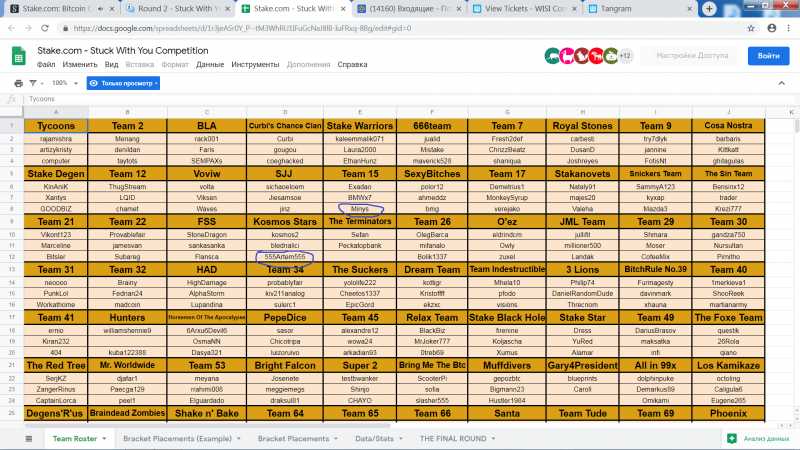Viewport: 800px width, 450px height.
Task: Click the horizontal scrollbar of the sheet
Action: click(x=208, y=425)
